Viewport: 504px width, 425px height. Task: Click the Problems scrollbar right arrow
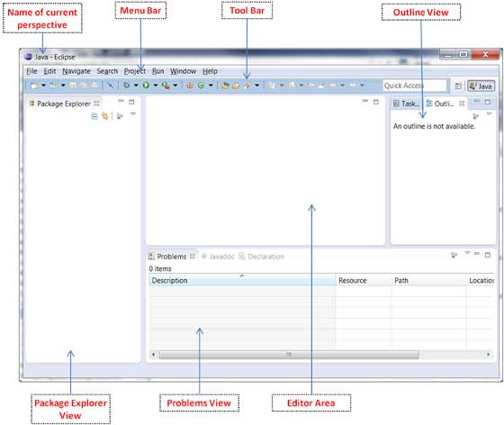pos(488,355)
